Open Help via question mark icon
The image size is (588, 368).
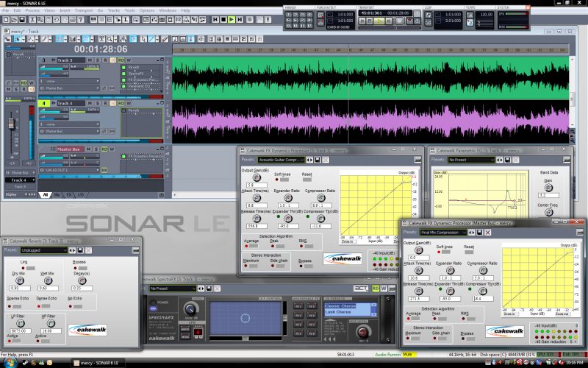[80, 20]
